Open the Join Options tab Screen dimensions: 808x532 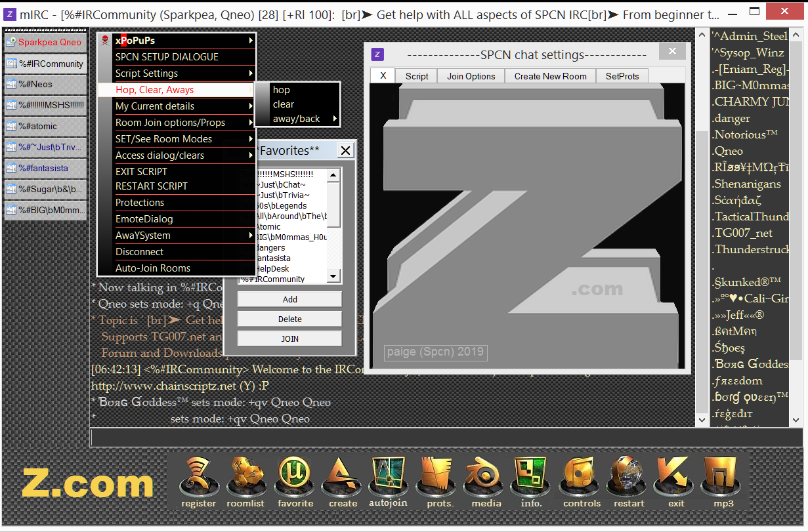[x=471, y=76]
